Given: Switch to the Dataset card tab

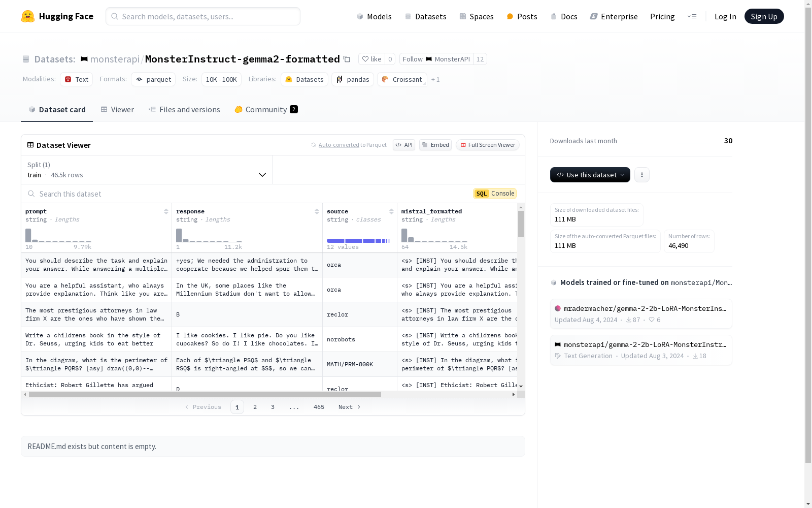Looking at the screenshot, I should tap(57, 109).
